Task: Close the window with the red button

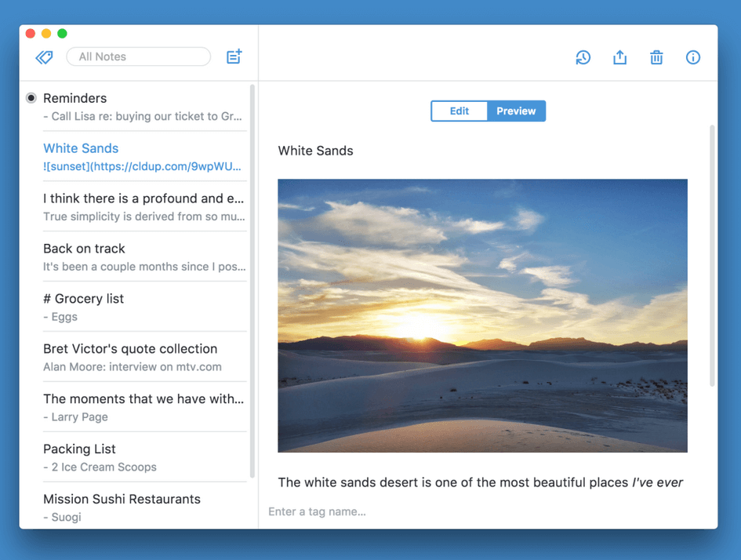Action: pos(31,33)
